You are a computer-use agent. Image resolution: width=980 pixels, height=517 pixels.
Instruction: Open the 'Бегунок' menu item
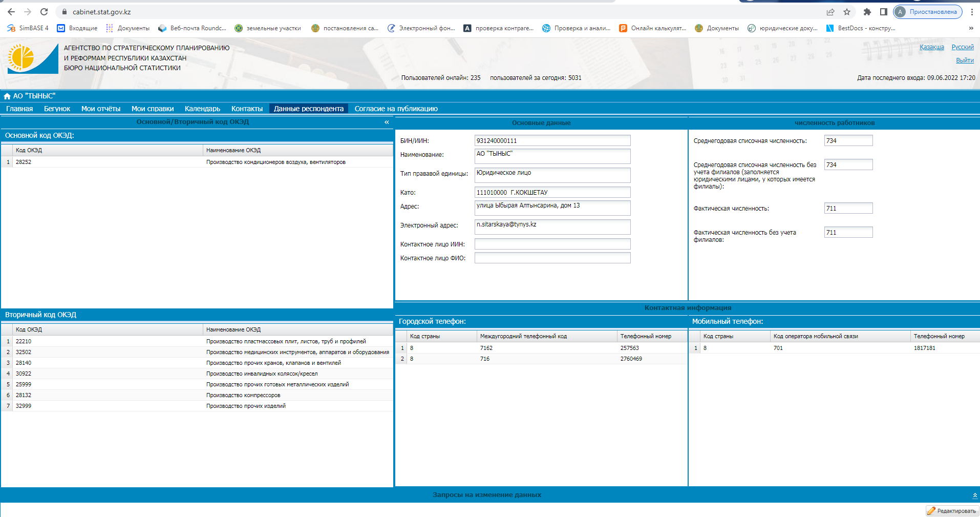57,109
